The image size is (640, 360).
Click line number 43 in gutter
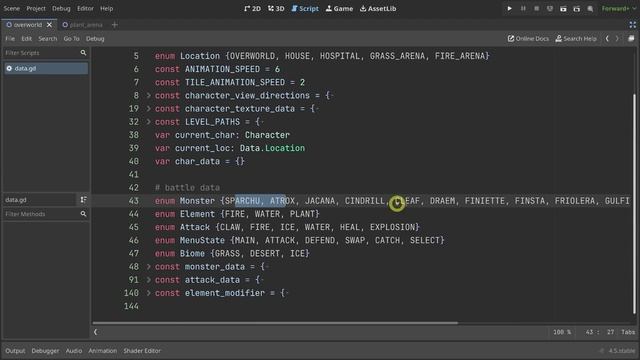click(x=134, y=201)
